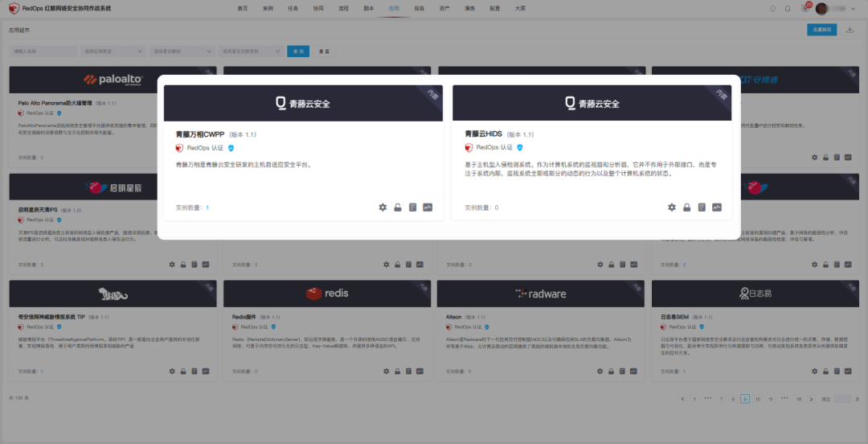Click the download icon beside 批量解锁
The image size is (868, 444).
tap(850, 30)
